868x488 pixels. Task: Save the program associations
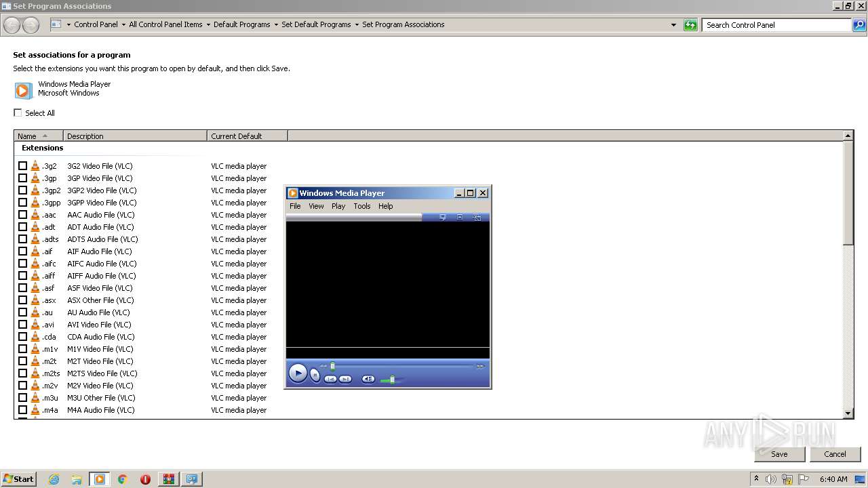click(779, 454)
